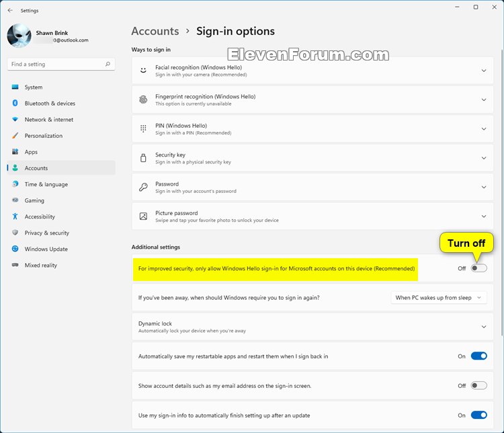Click the Gaming controller icon

[x=15, y=200]
